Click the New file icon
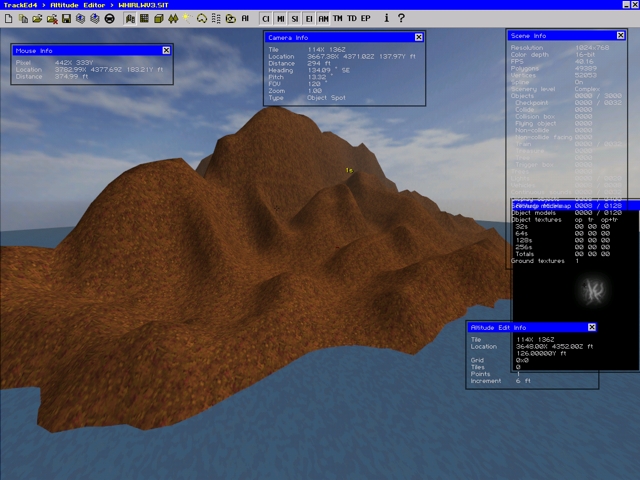Viewport: 640px width, 480px height. [x=9, y=19]
